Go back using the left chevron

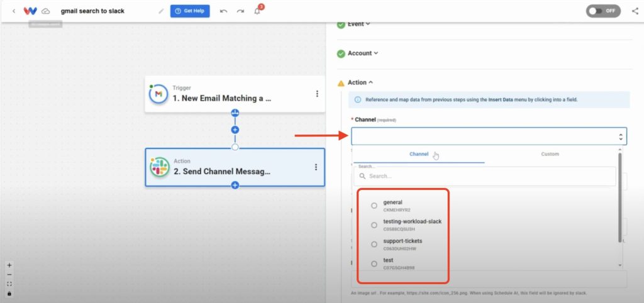click(x=14, y=11)
